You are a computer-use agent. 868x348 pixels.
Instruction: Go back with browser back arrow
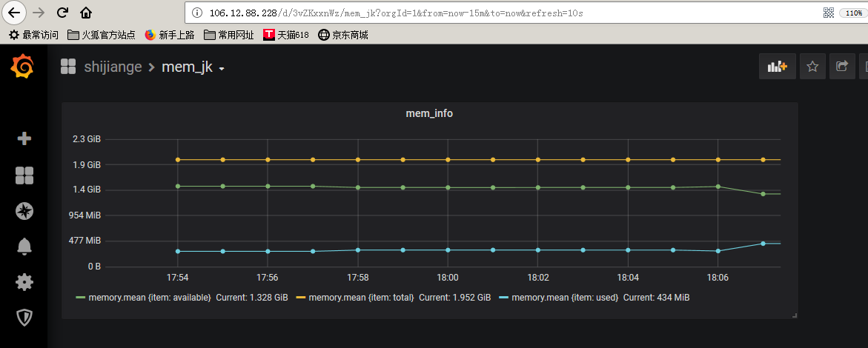[14, 12]
